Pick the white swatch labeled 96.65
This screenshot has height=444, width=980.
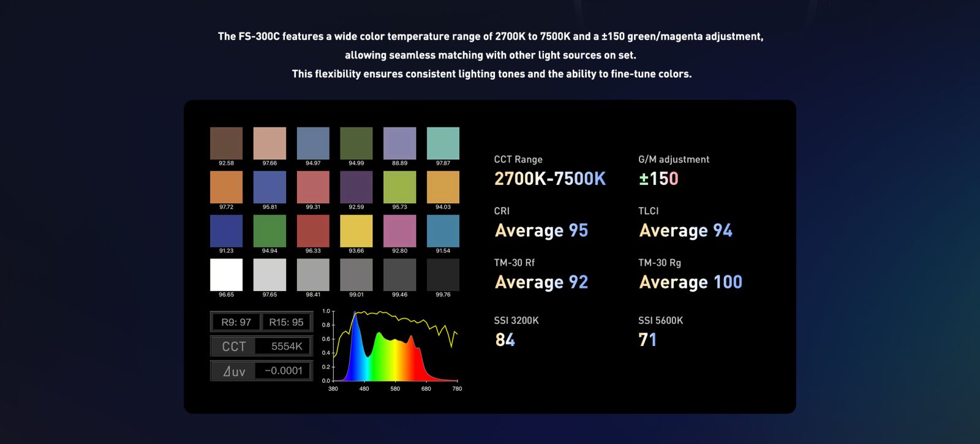(226, 275)
